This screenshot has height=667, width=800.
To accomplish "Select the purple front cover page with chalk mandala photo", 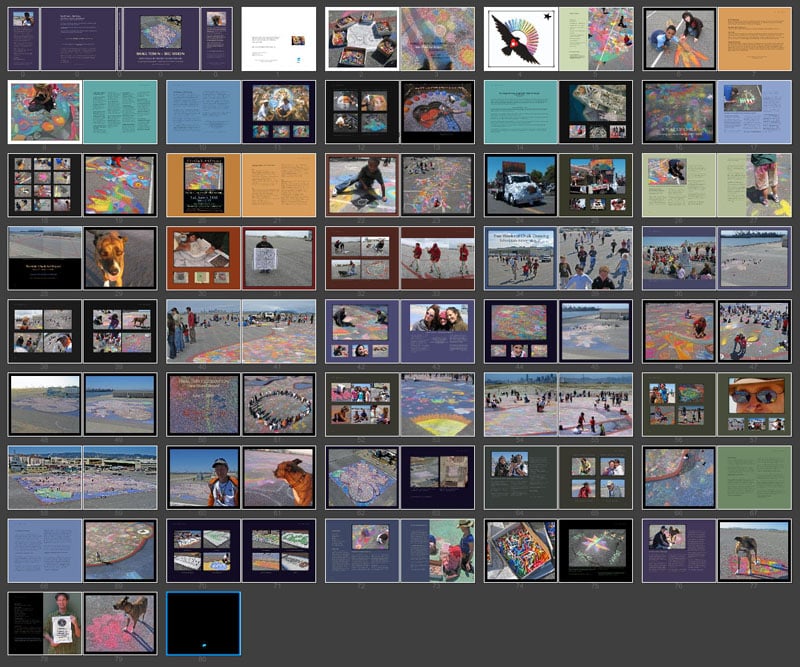I will (161, 39).
